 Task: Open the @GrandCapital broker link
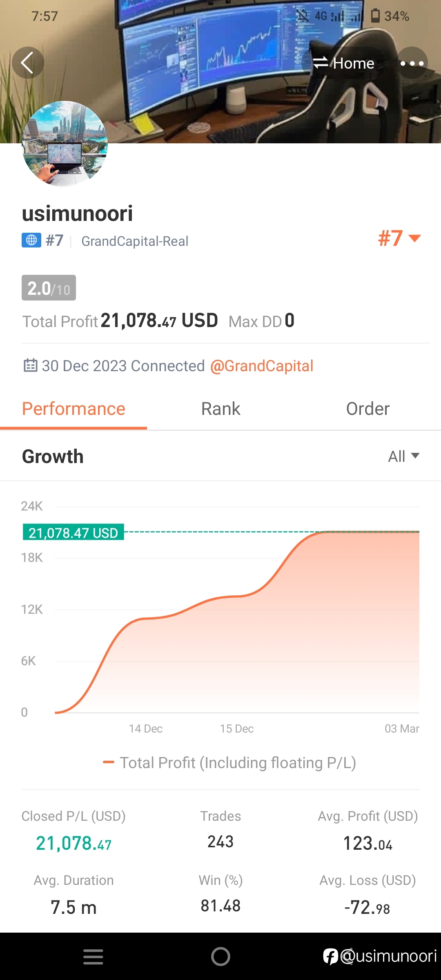pyautogui.click(x=262, y=366)
